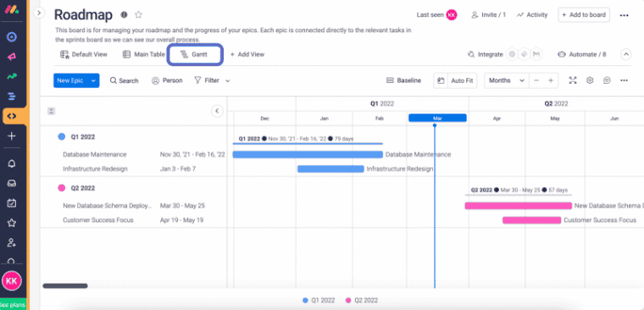Expand the left sidebar arrow
Screen dimensions: 644x310
coord(39,13)
